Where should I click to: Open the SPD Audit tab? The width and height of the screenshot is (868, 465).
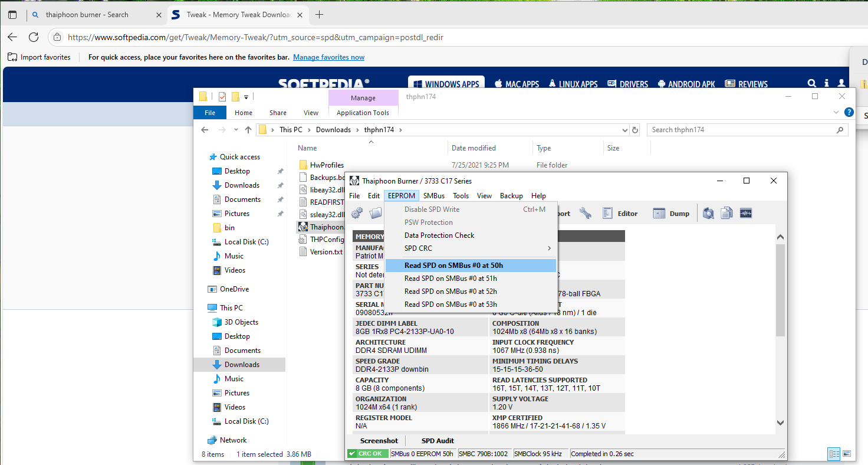(438, 441)
